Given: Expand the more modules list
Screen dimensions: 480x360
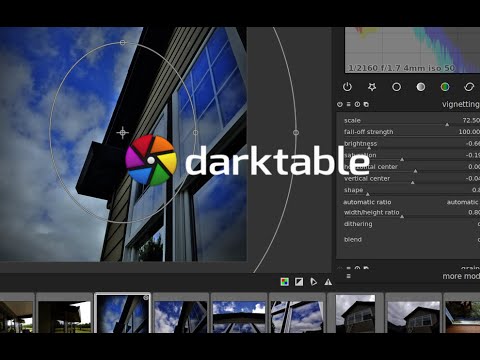Looking at the screenshot, I should (x=461, y=276).
